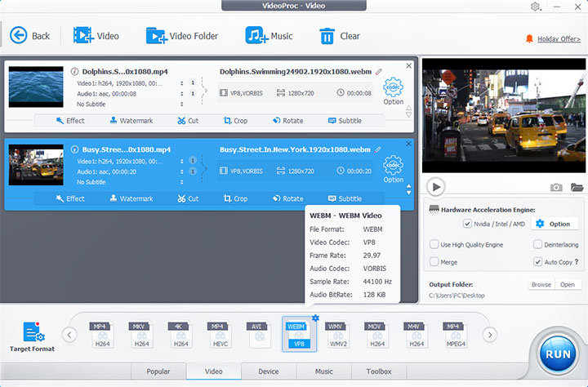This screenshot has height=387, width=588.
Task: Choose MKV H264 format
Action: click(141, 335)
